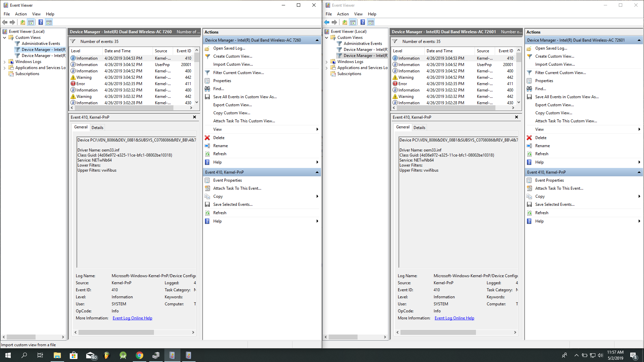Screen dimensions: 644x362
Task: Click the Up one level folder icon in left window
Action: click(x=22, y=22)
